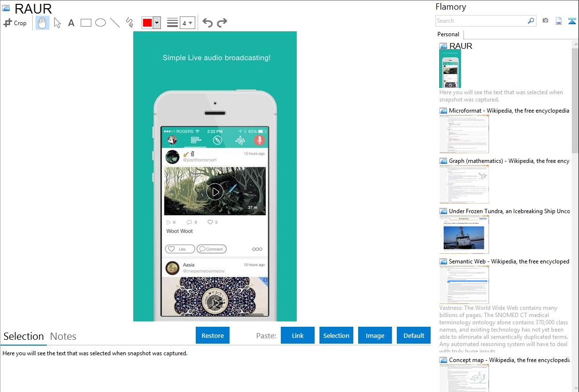579x392 pixels.
Task: Click the snapshot icon beside the sidebar RAUR entry
Action: pos(443,46)
